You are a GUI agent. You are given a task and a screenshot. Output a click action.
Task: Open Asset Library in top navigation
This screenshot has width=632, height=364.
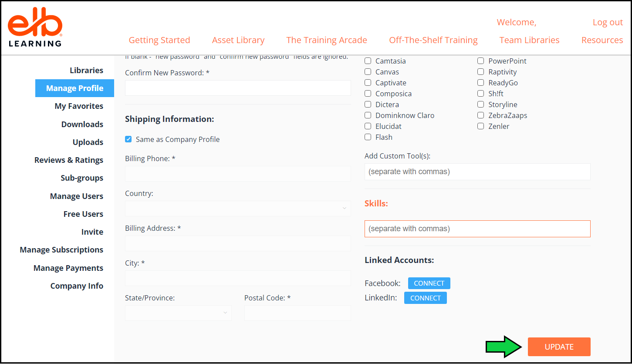coord(238,40)
